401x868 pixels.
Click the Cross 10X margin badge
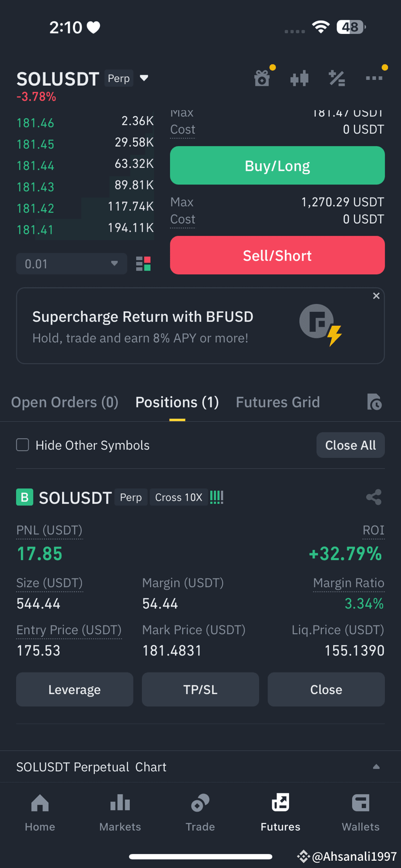(x=179, y=498)
